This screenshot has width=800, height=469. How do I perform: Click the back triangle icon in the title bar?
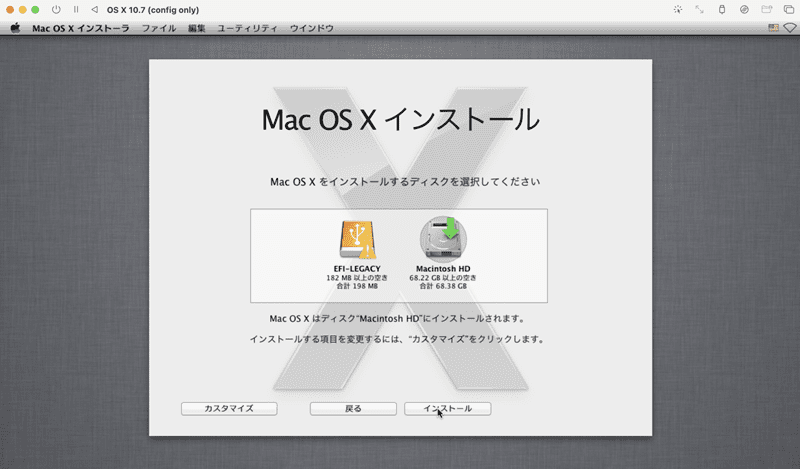tap(94, 10)
